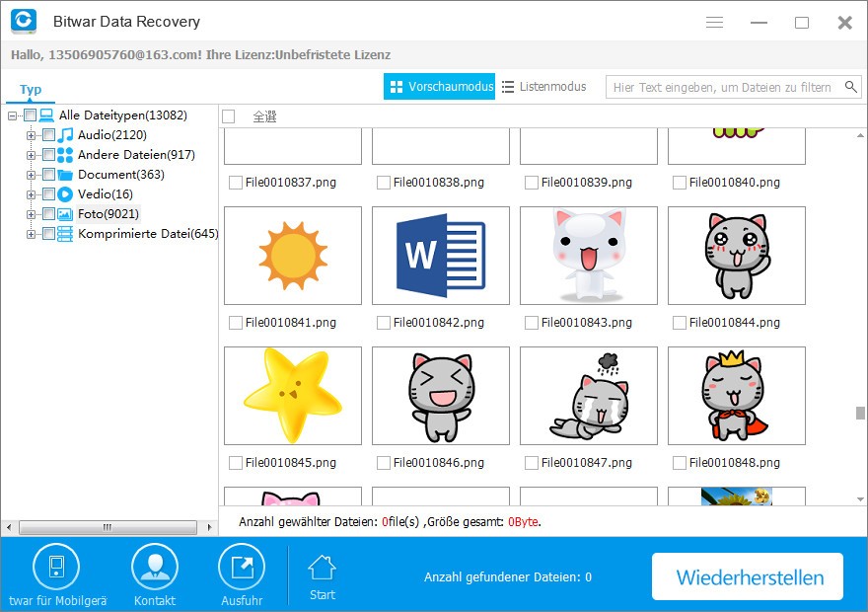The height and width of the screenshot is (612, 868).
Task: Collapse the Alle Dateitypen root node
Action: pos(12,115)
